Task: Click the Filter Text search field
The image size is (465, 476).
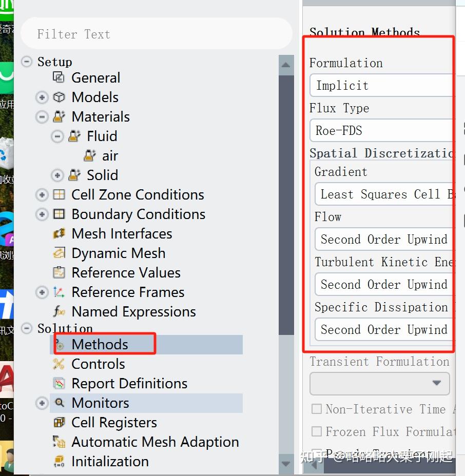Action: [156, 34]
